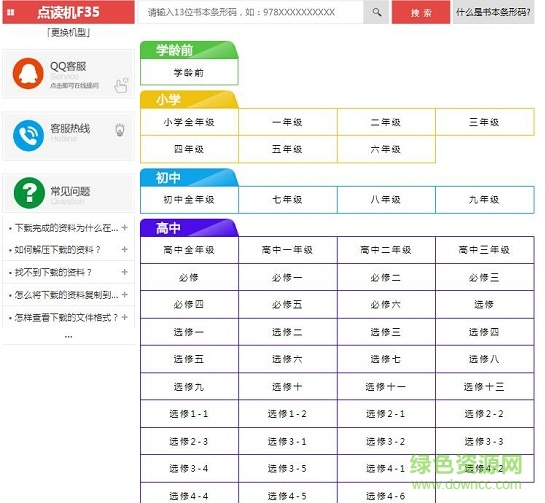Click the red 搜索 button
Viewport: 545px width, 503px height.
coord(421,13)
